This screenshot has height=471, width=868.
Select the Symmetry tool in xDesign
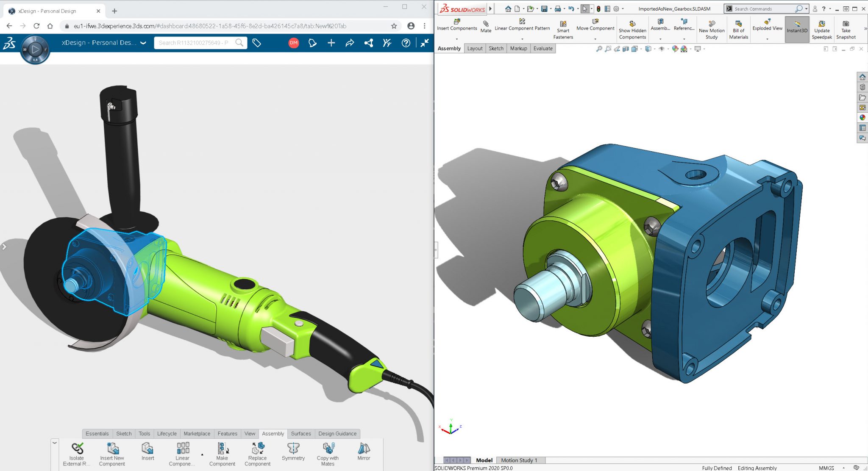pyautogui.click(x=293, y=452)
